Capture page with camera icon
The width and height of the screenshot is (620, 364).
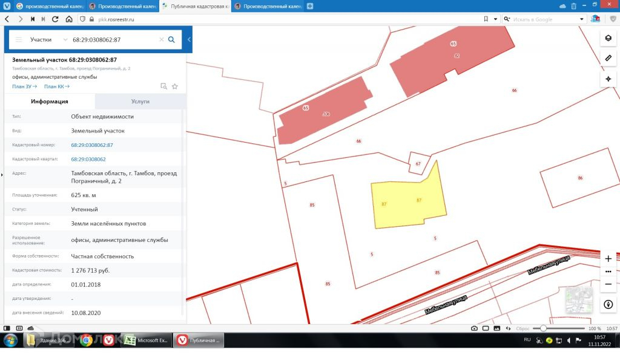475,328
